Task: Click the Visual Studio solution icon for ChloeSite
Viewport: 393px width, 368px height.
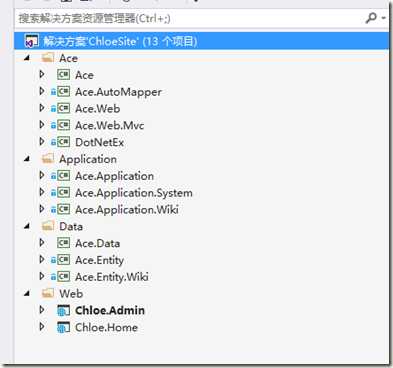Action: pos(32,41)
